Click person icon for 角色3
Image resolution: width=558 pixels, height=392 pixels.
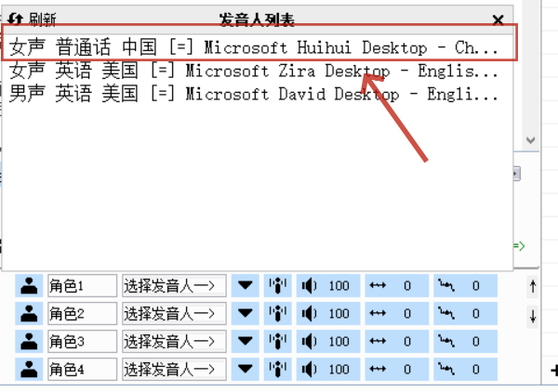[x=29, y=341]
